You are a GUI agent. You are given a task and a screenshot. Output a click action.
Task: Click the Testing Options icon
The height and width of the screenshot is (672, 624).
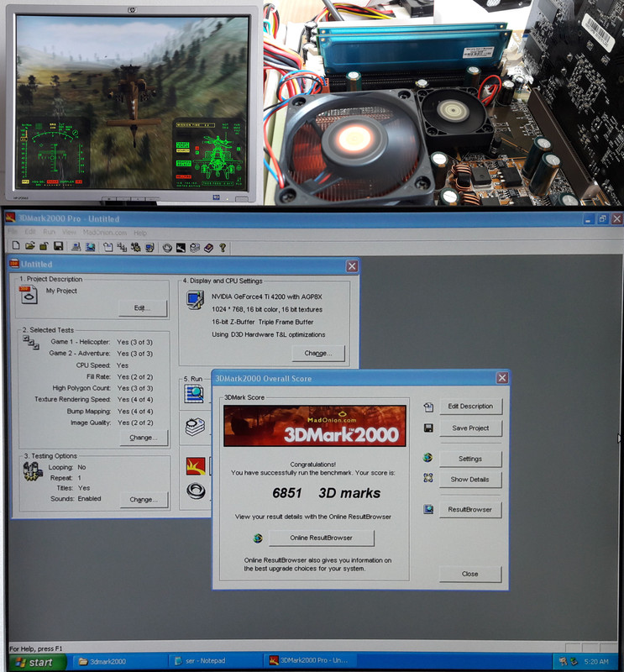(33, 472)
